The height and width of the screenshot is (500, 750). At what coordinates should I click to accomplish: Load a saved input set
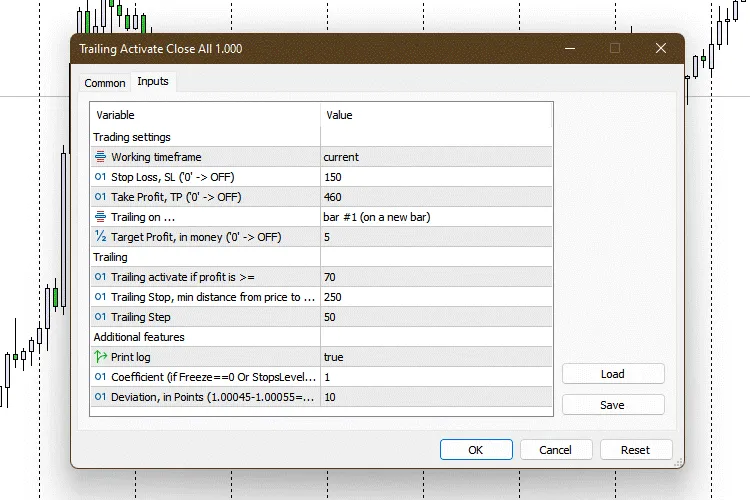coord(613,374)
